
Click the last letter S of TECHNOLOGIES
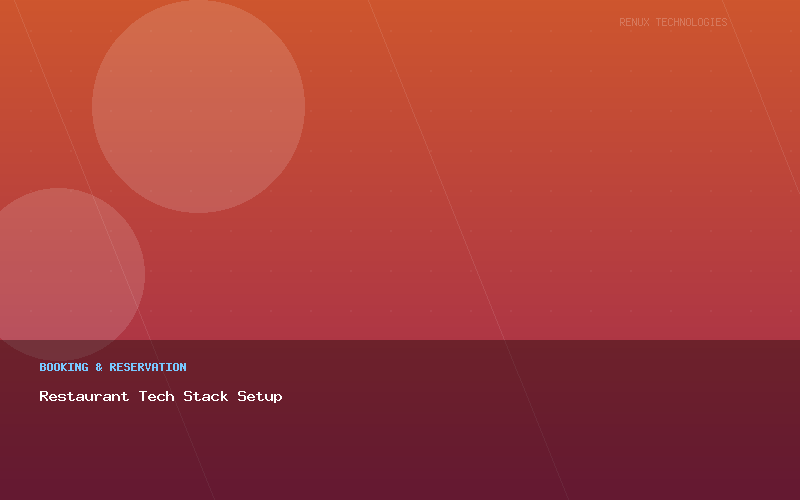[724, 22]
